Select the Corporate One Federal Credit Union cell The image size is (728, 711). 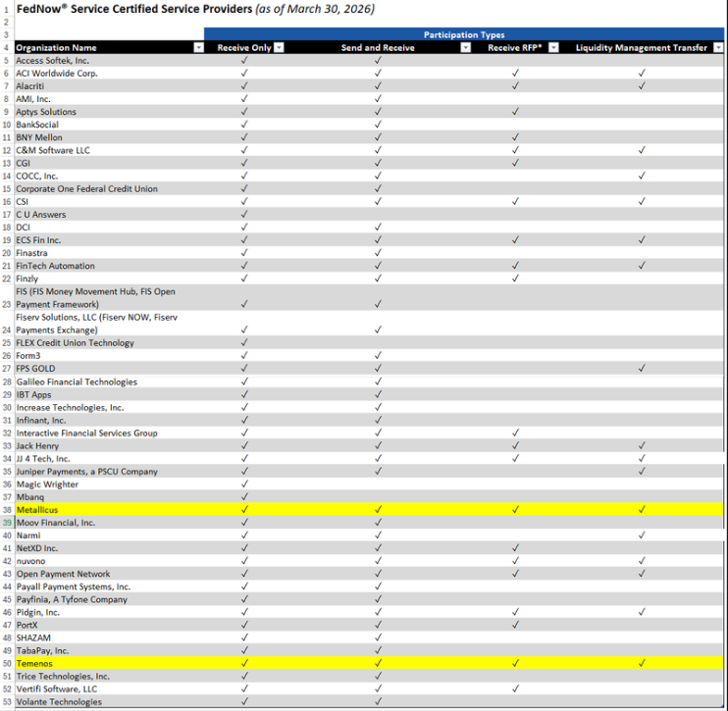110,189
